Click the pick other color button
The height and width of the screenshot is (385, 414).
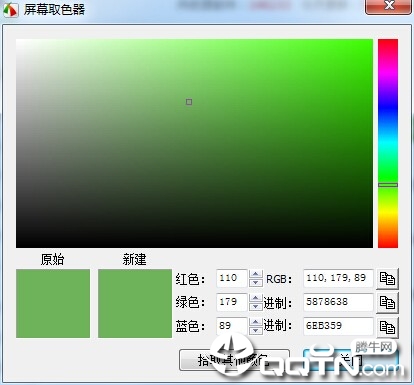234,360
